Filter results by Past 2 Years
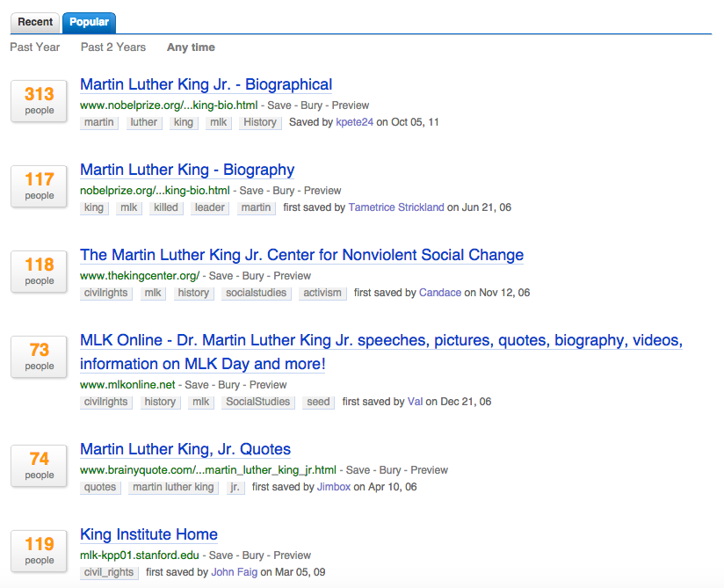724x588 pixels. (x=113, y=47)
